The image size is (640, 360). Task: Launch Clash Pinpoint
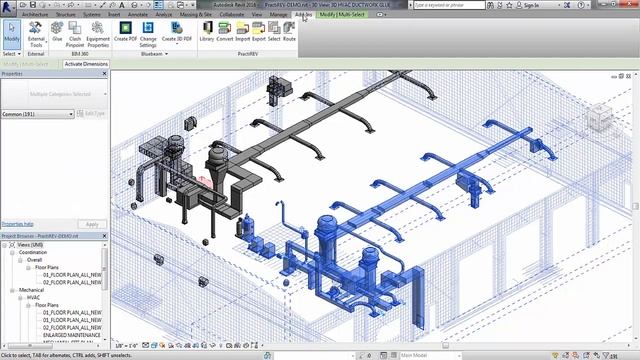[75, 34]
